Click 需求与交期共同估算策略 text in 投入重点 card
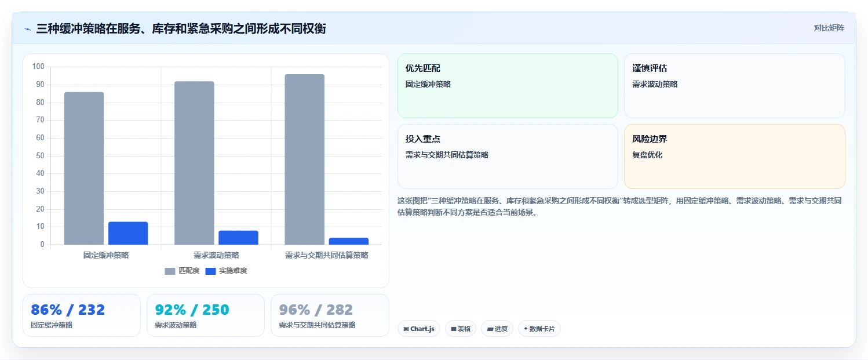Screen dimensions: 868x360 coord(447,155)
